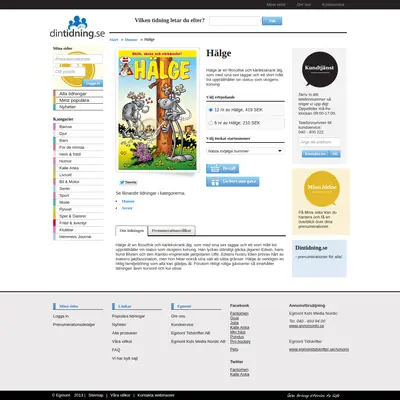
Task: Select 12 nr av Hälge, 419 SEK option
Action: [x=210, y=110]
